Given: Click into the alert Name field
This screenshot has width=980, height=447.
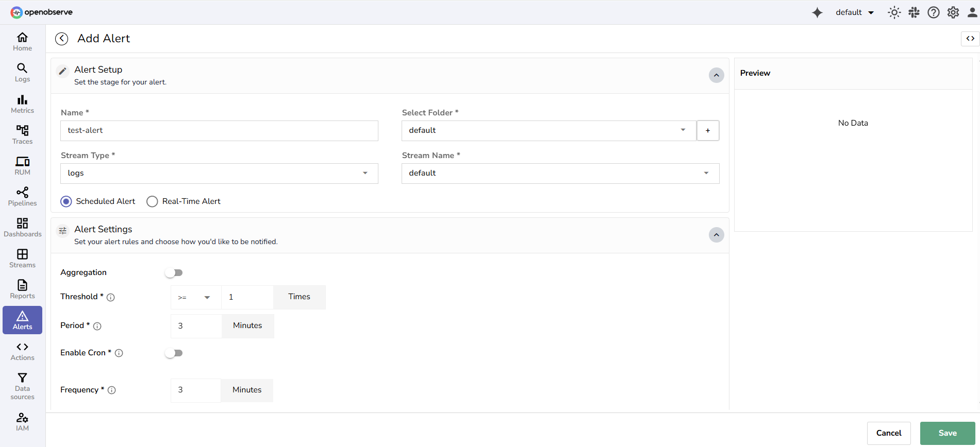Looking at the screenshot, I should pyautogui.click(x=219, y=131).
